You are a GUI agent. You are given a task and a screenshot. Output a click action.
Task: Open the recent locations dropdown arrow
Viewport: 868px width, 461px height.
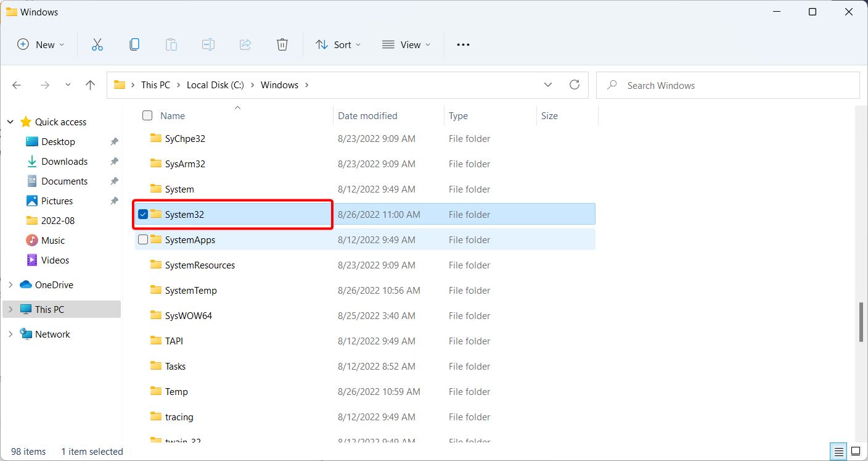(68, 85)
